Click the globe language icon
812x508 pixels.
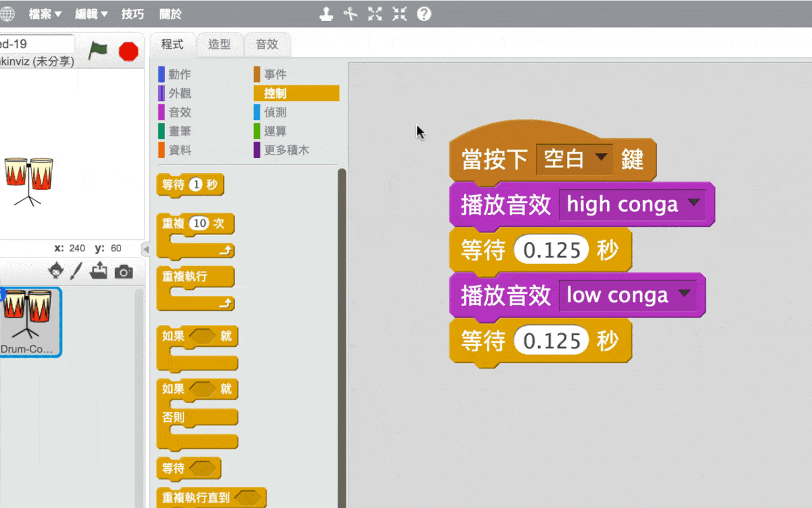coord(7,14)
